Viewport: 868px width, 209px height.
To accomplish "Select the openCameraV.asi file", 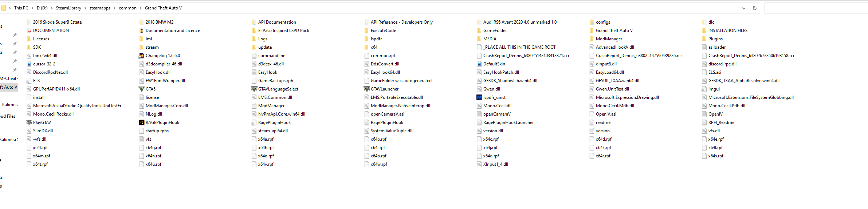I will (x=384, y=114).
